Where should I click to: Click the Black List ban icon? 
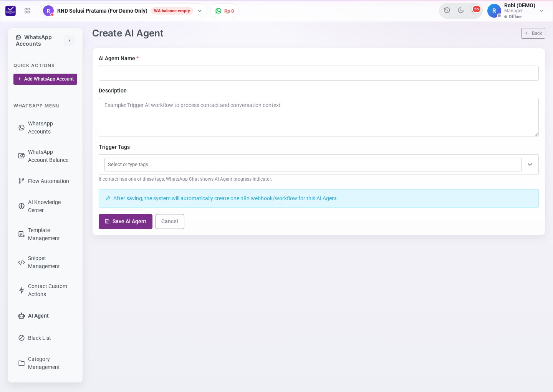[22, 338]
